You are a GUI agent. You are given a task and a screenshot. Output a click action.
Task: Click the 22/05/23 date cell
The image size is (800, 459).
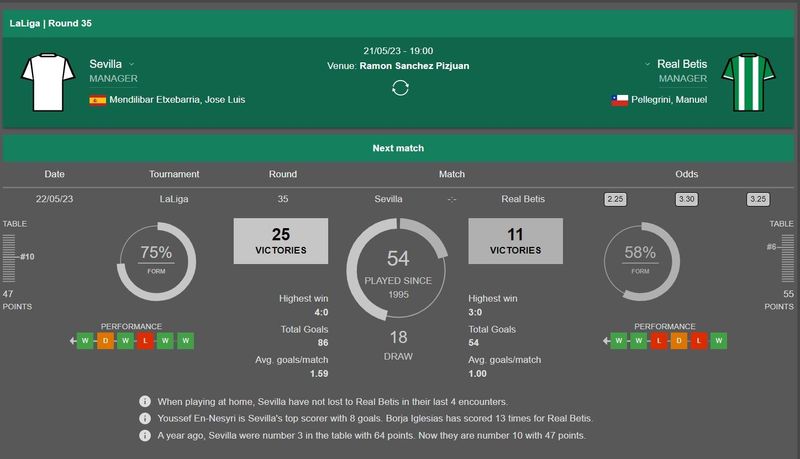point(55,199)
